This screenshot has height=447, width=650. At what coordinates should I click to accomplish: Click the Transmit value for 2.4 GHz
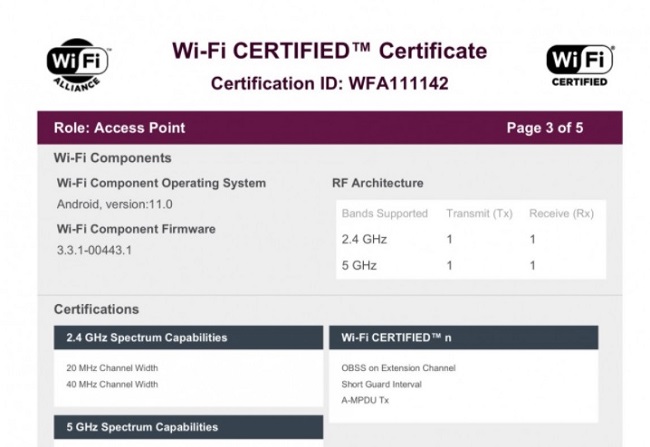(x=449, y=239)
